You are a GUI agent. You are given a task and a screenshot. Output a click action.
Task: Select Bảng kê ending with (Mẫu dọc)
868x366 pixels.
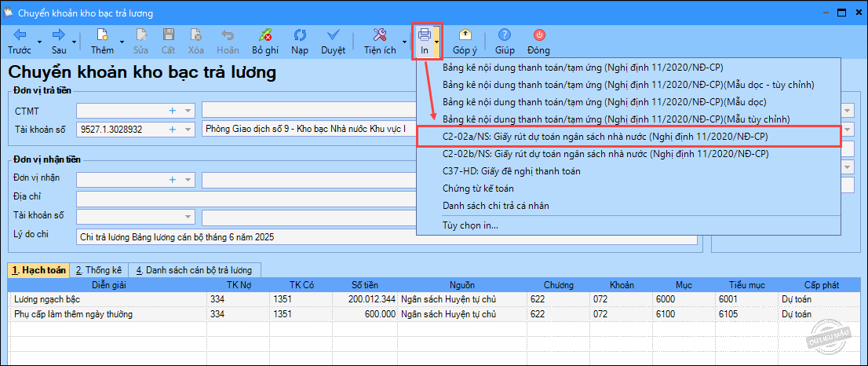(606, 102)
